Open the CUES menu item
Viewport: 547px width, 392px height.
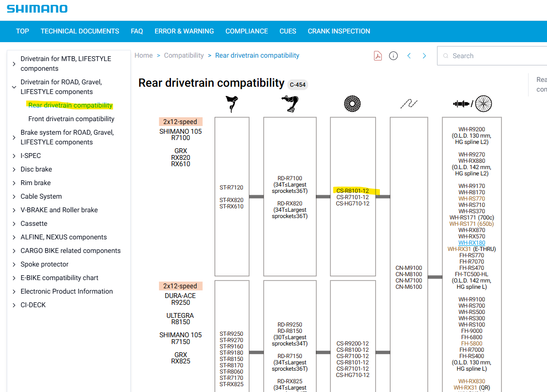pyautogui.click(x=288, y=31)
